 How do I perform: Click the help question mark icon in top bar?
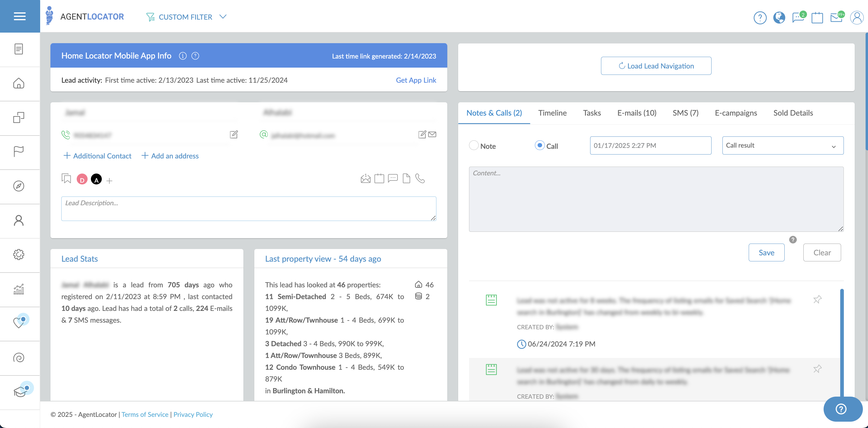[x=760, y=18]
